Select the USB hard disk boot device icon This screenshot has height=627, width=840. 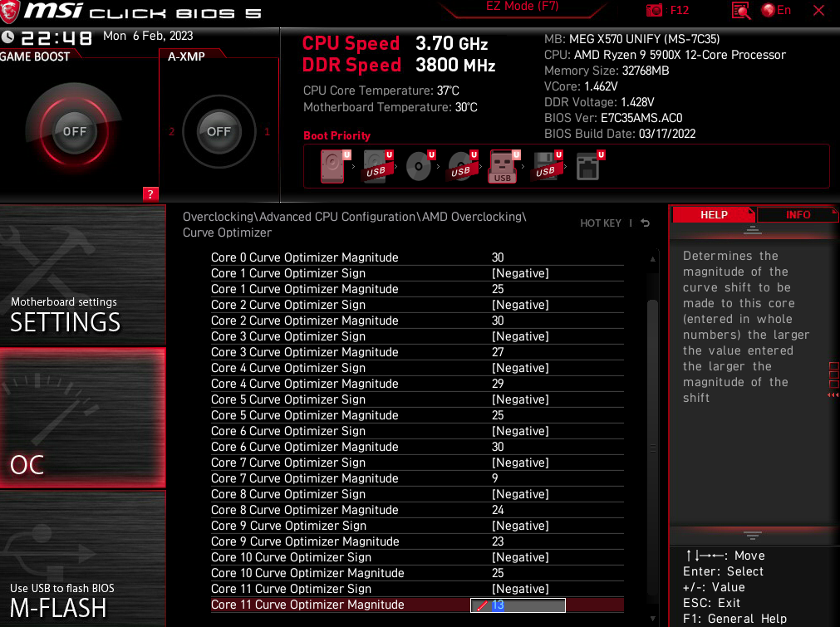coord(376,167)
